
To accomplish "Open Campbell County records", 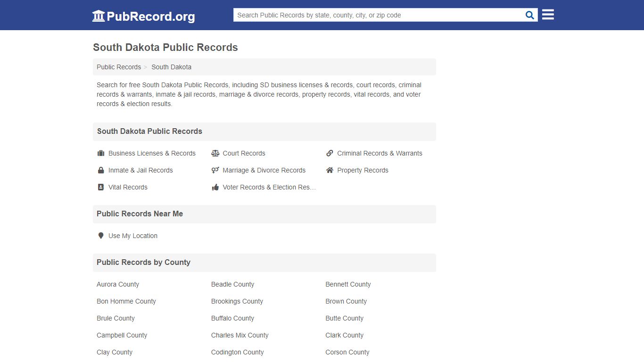I will pos(122,335).
